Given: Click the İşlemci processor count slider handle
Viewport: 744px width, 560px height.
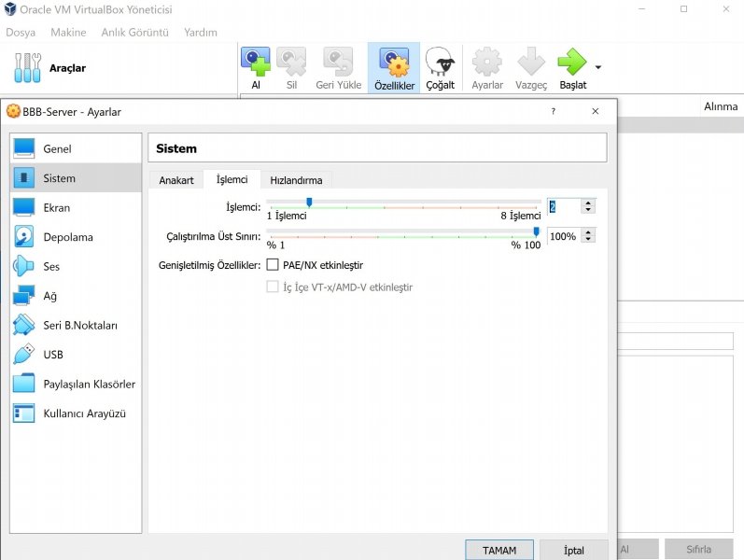Looking at the screenshot, I should (309, 202).
